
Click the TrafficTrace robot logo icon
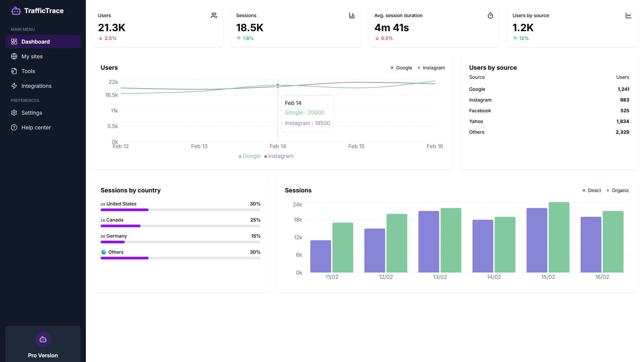click(16, 11)
